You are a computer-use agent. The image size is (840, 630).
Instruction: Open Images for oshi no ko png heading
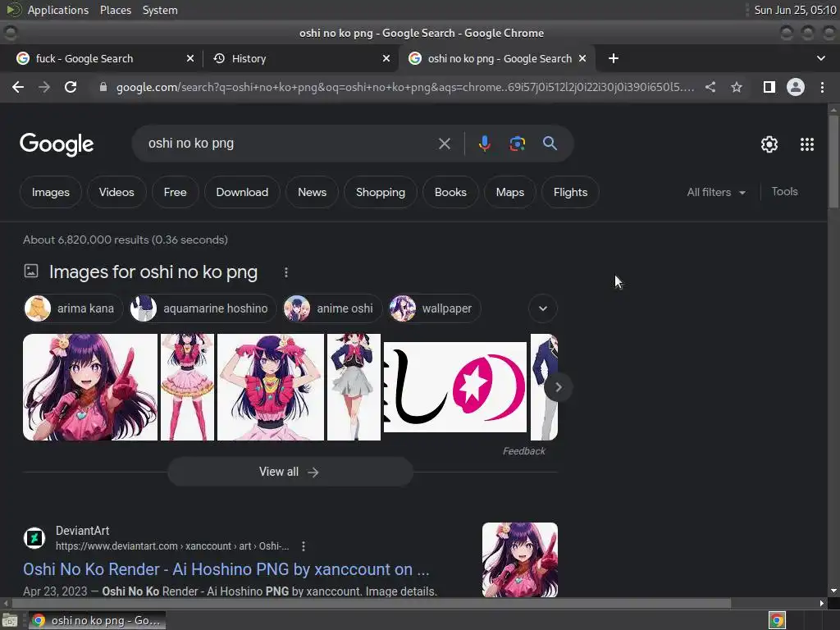coord(153,272)
